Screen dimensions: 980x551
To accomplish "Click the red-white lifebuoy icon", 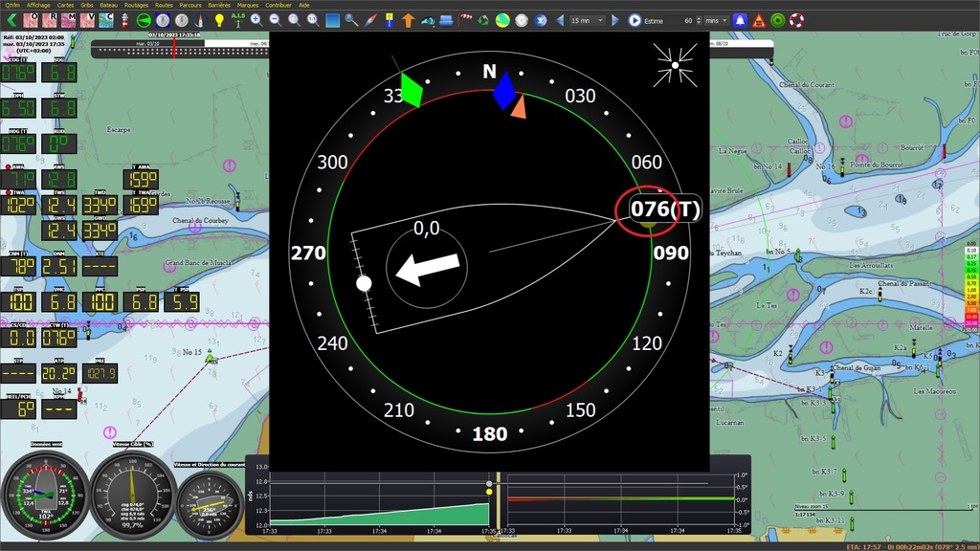I will (x=796, y=20).
